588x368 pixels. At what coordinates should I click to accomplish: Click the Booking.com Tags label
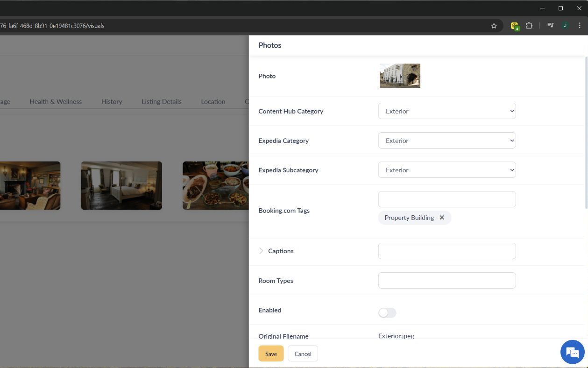pos(284,211)
